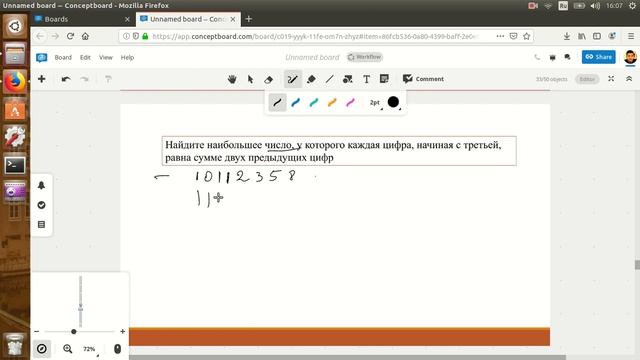
Task: Open the screen sharing icon
Action: click(552, 58)
